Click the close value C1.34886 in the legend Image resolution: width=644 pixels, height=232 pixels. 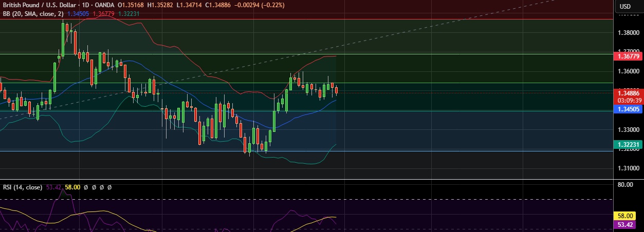(218, 5)
